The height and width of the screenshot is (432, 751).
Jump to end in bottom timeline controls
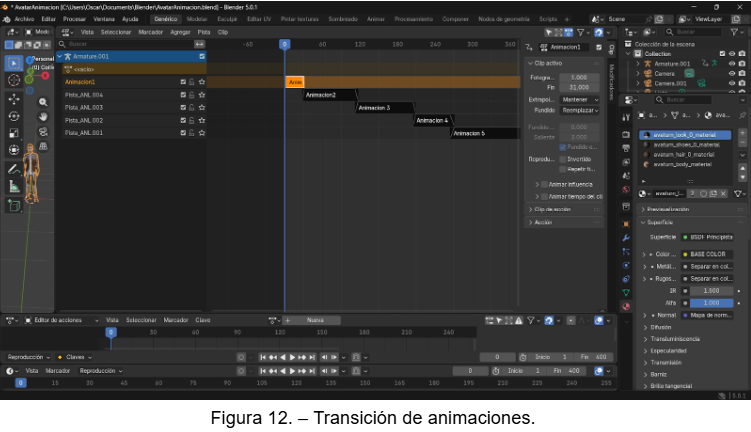coord(312,371)
